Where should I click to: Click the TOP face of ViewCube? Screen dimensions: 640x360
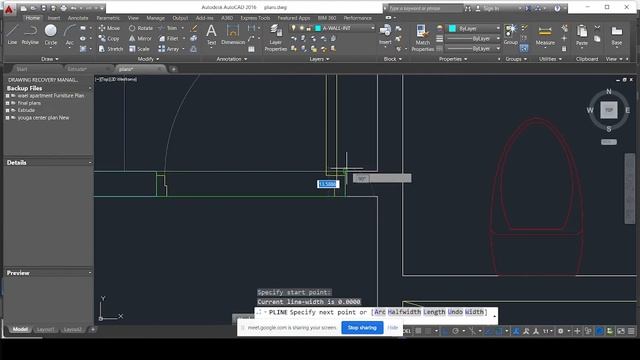tap(609, 110)
